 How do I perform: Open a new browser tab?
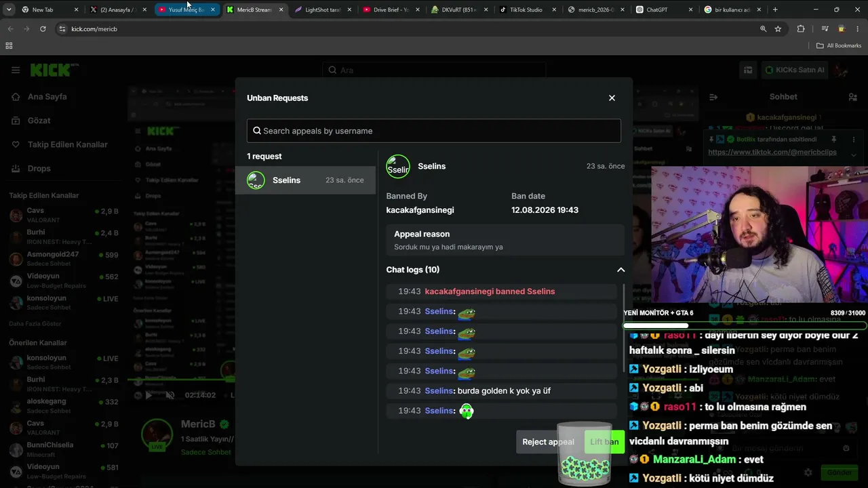coord(775,9)
